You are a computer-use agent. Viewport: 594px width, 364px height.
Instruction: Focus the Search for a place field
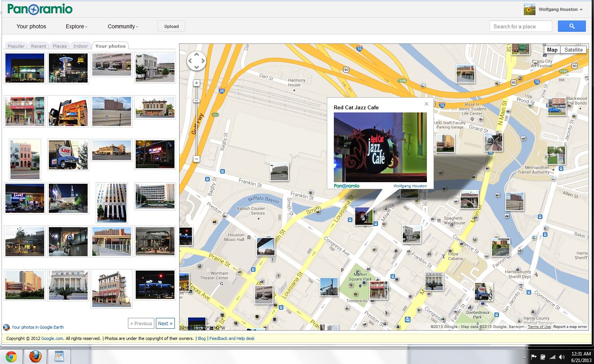click(521, 26)
